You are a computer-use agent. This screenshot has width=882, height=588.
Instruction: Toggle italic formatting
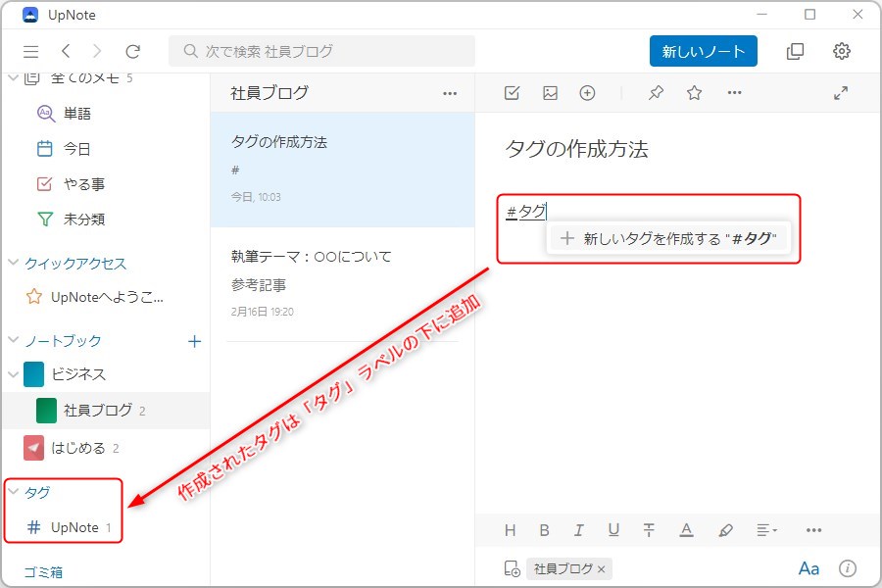(x=578, y=530)
